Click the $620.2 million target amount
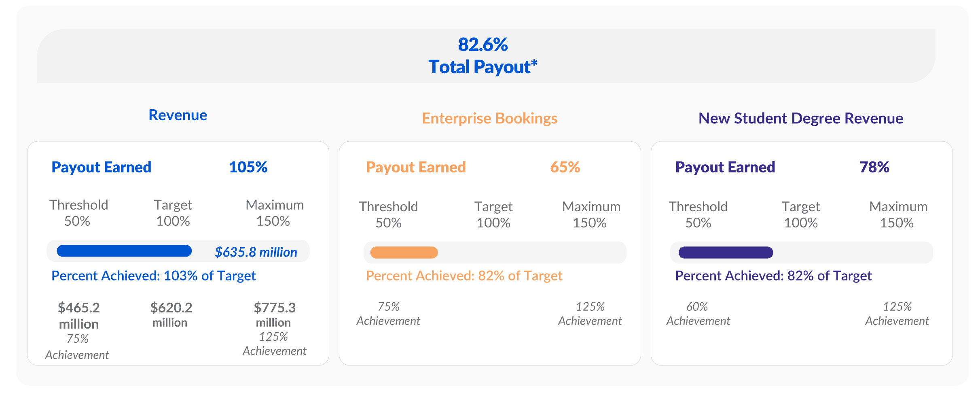Viewport: 980px width, 399px height. [x=171, y=314]
